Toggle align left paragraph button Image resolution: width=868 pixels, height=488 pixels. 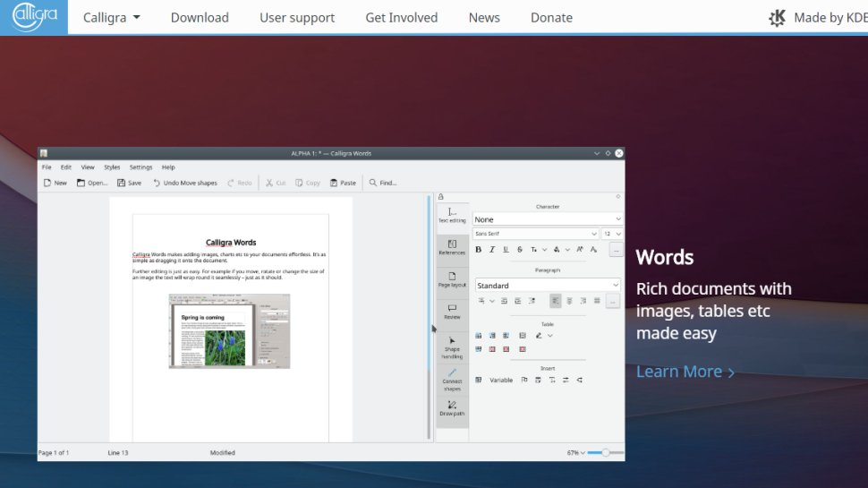[555, 301]
